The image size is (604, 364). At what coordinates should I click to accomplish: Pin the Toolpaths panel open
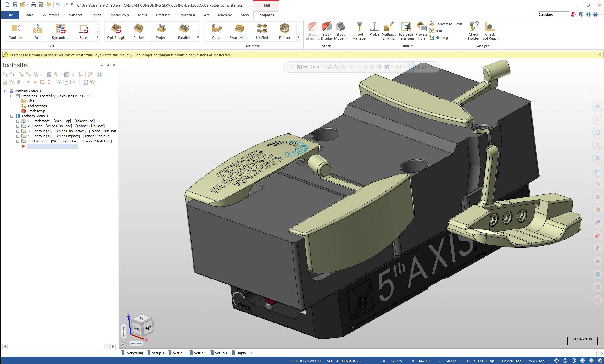point(107,65)
